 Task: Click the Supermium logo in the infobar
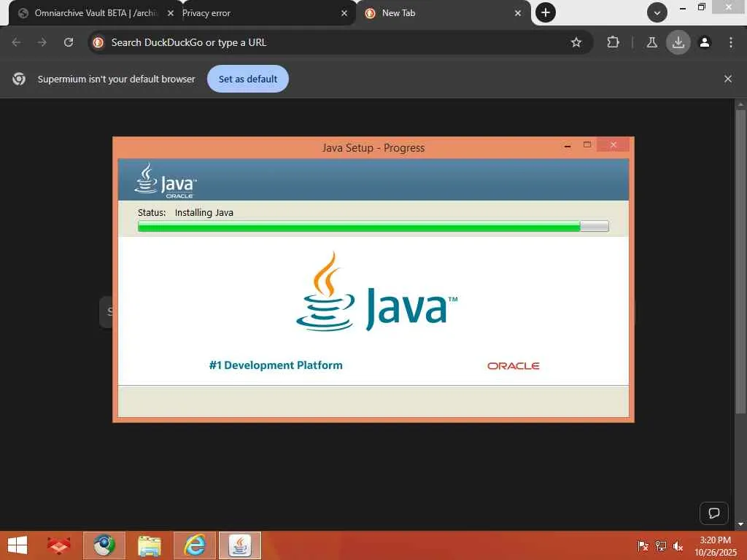19,79
